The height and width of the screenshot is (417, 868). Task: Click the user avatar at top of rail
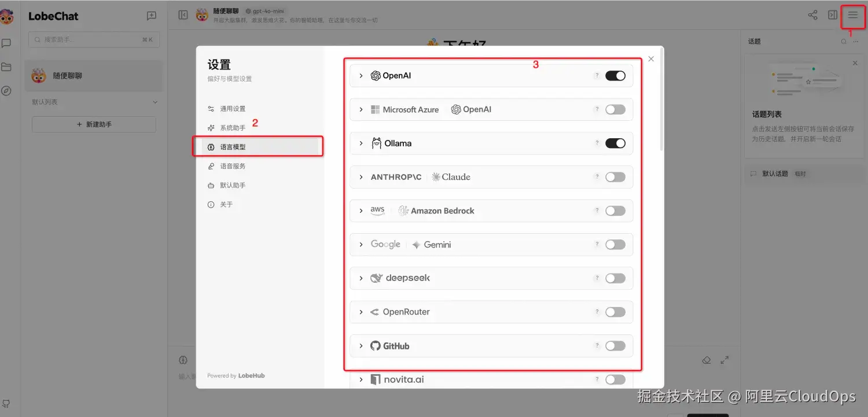(6, 17)
